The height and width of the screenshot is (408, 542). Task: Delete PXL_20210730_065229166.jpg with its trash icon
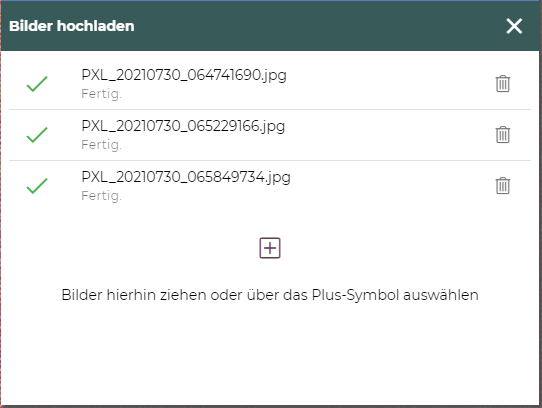[x=503, y=135]
